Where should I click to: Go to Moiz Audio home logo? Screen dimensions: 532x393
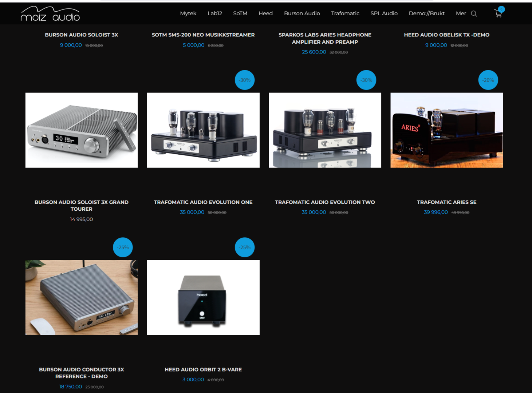(50, 14)
